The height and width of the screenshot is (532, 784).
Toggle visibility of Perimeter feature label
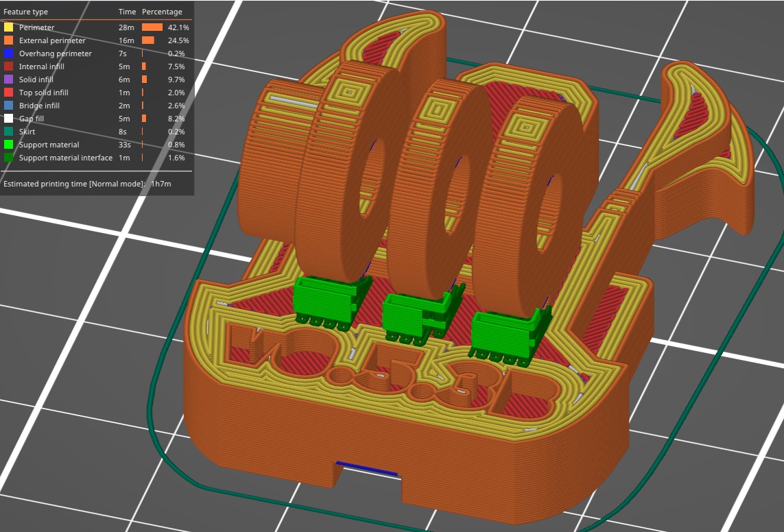(x=36, y=27)
